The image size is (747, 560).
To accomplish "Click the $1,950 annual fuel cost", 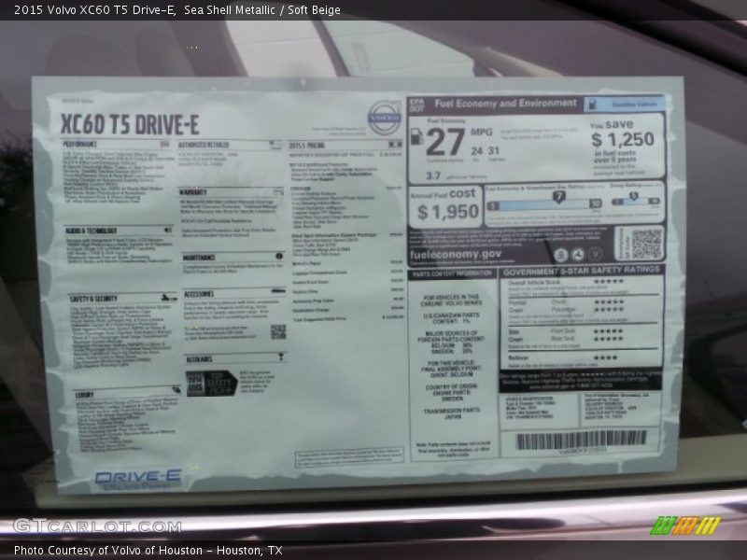I will (448, 212).
